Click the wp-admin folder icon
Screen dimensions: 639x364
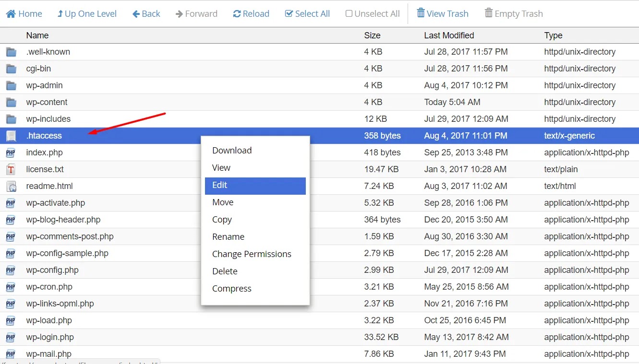11,85
